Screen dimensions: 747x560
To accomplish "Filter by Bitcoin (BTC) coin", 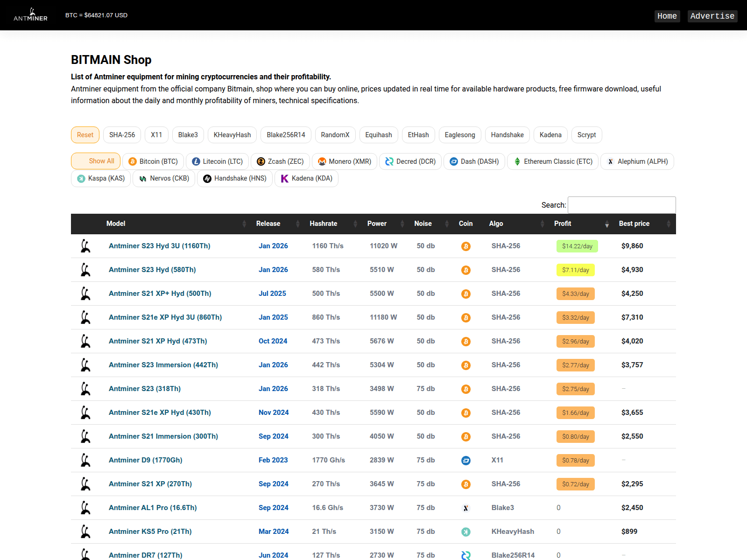I will 153,161.
